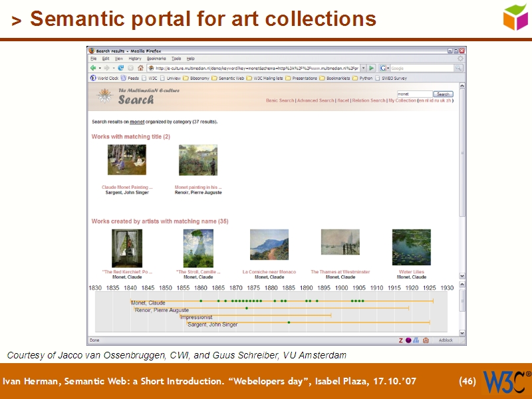Open the Bookmarks menu
Screen dimensions: 532x399
(x=156, y=59)
